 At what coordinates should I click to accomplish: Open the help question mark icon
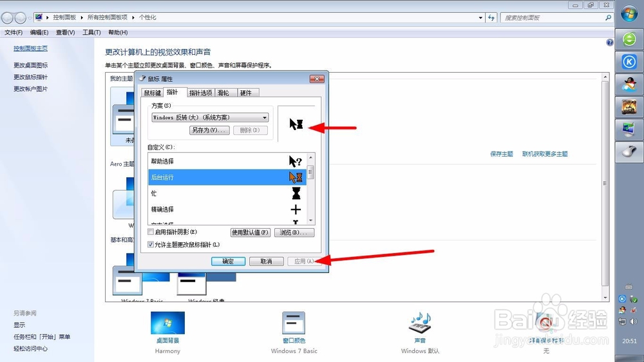610,43
